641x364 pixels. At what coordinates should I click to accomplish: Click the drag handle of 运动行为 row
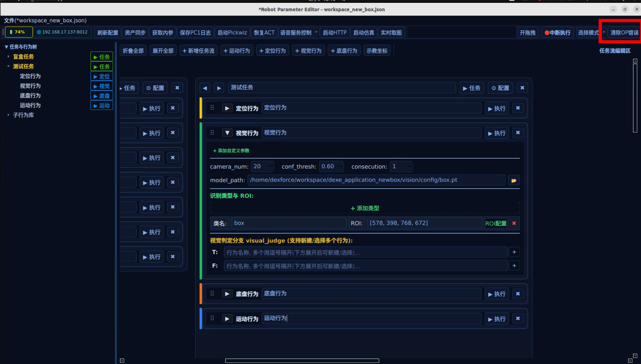point(212,318)
